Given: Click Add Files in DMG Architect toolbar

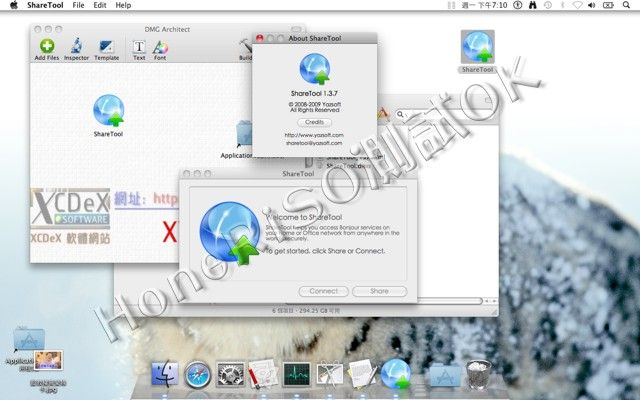Looking at the screenshot, I should coord(46,47).
